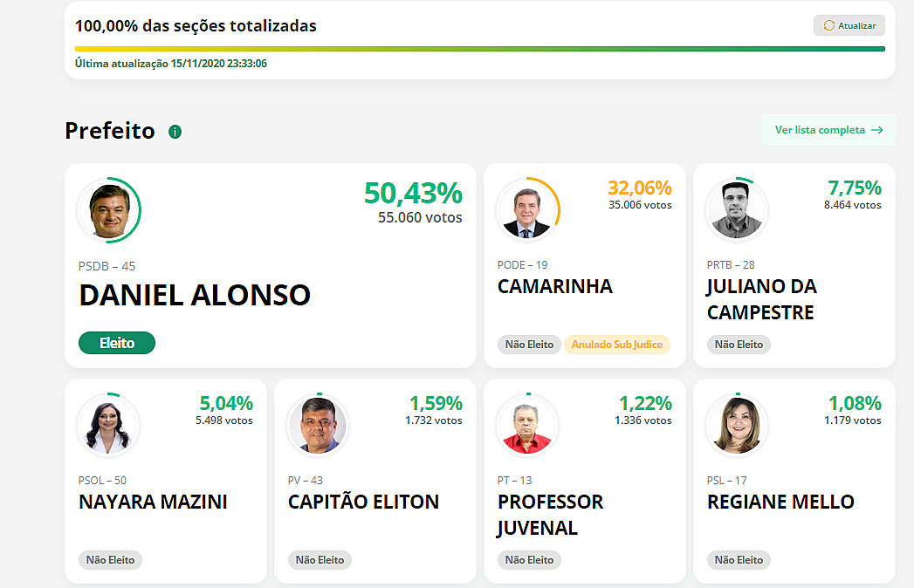
Task: Click the arrow in Ver lista completa
Action: click(877, 130)
